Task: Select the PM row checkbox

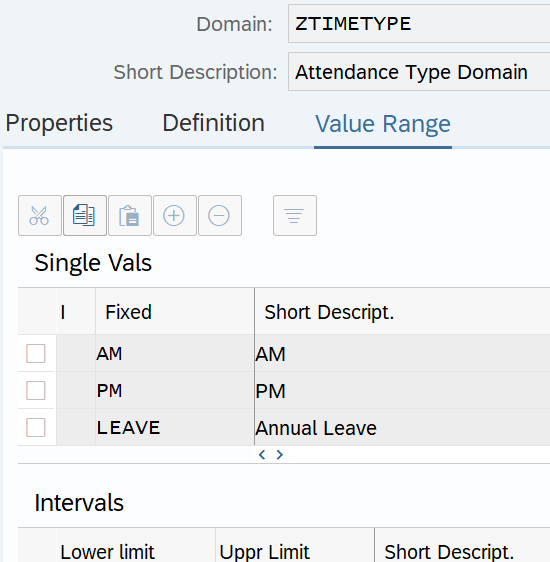Action: coord(36,390)
